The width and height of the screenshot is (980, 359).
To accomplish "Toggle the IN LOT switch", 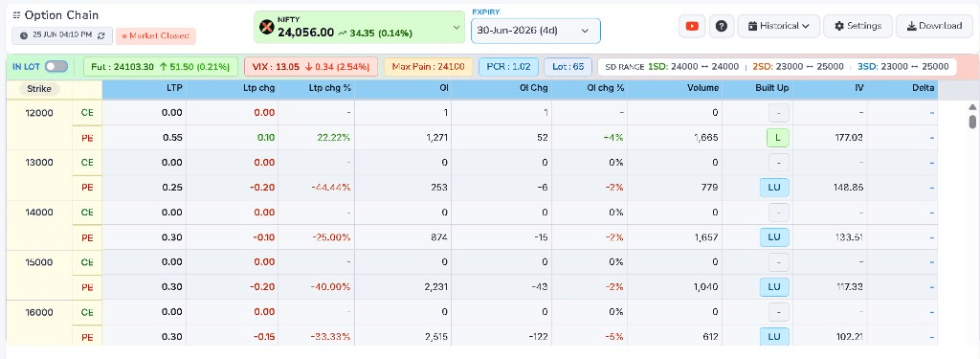I will [56, 66].
